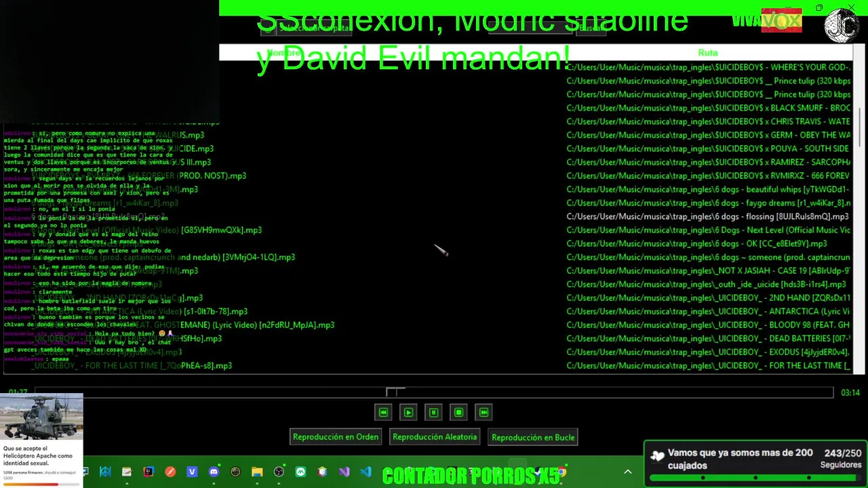Open IntelliJ IDEA from the taskbar
The image size is (868, 488).
(149, 472)
